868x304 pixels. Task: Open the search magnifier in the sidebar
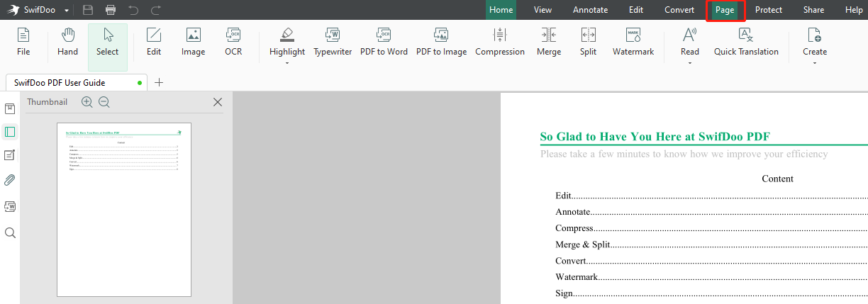pos(10,232)
